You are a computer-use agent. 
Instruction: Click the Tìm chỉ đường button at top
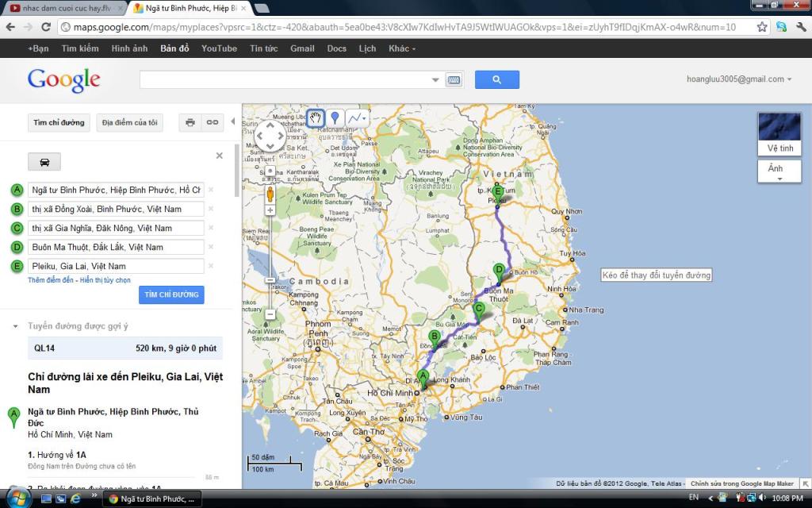pos(59,122)
